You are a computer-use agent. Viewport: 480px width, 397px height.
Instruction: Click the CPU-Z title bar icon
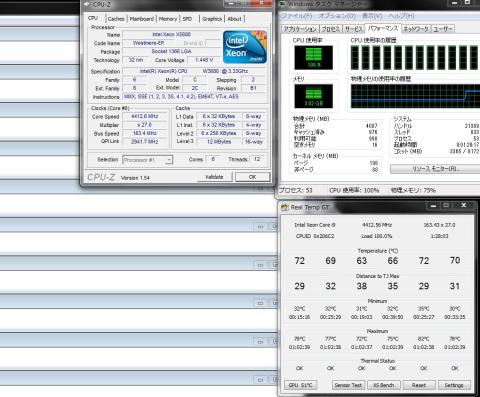point(87,4)
